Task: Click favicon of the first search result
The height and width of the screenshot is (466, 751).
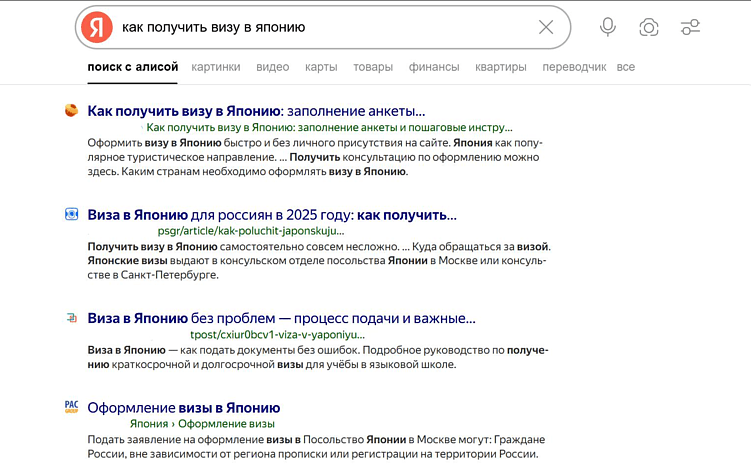Action: [71, 111]
